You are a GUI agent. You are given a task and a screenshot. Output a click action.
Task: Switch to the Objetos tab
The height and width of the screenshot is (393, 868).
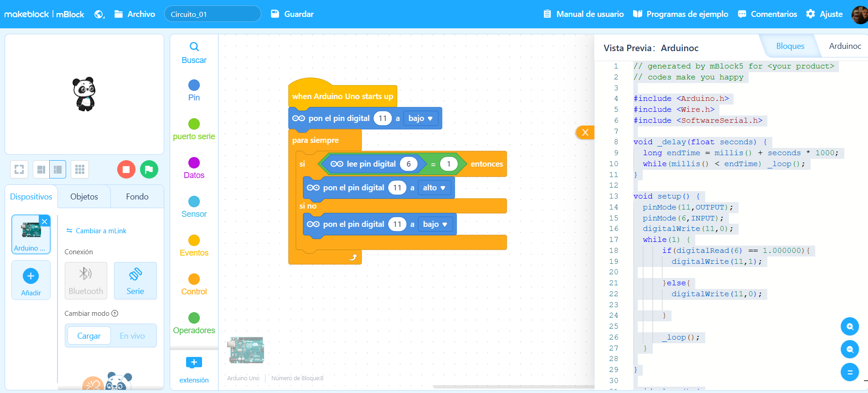point(84,197)
